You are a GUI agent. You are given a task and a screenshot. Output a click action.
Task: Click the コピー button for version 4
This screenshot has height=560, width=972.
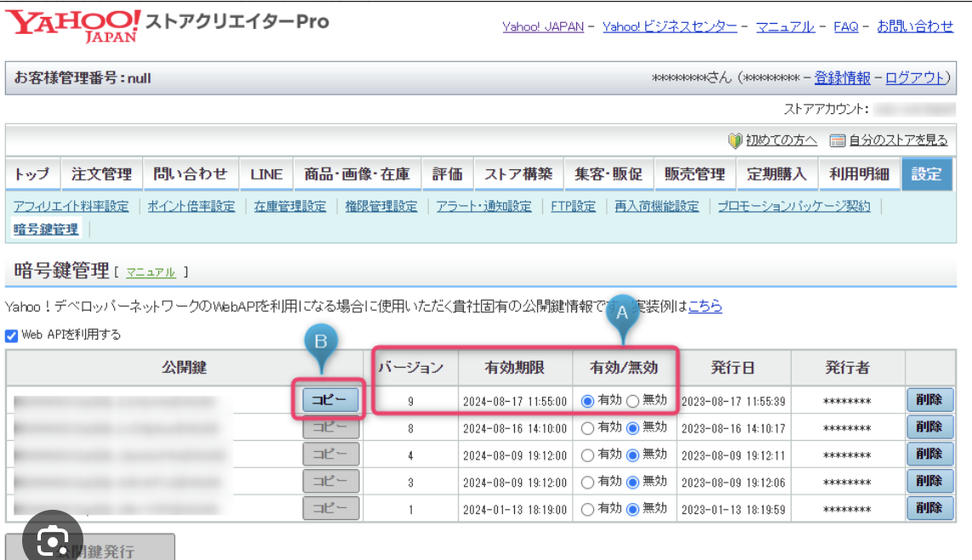[330, 454]
